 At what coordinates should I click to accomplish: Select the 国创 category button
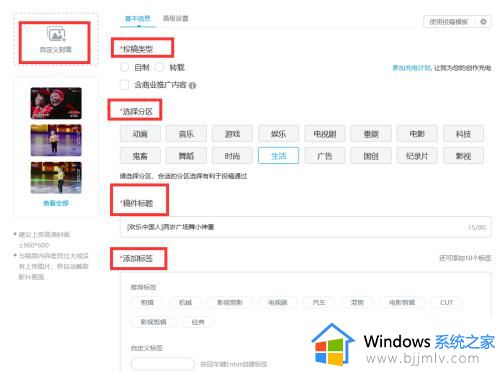[371, 156]
